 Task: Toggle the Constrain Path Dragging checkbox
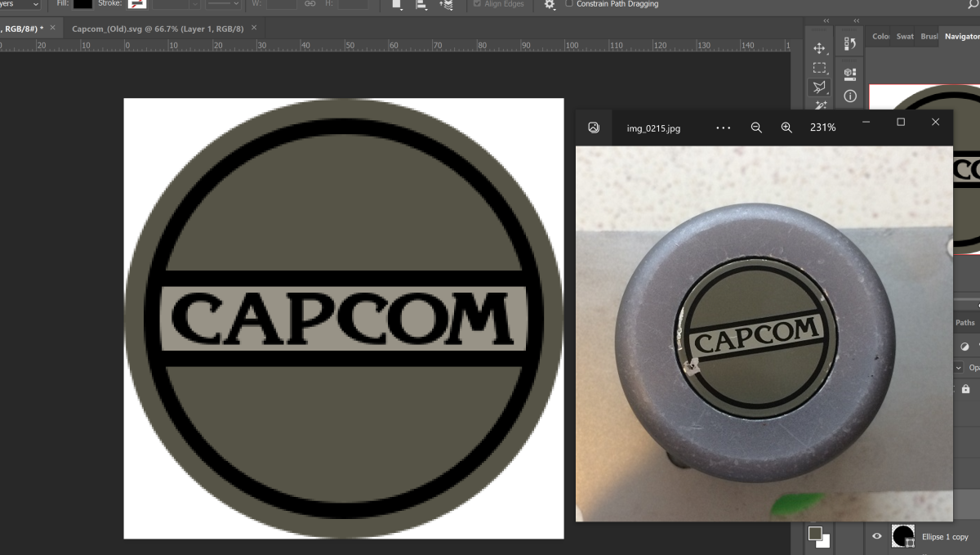click(x=569, y=3)
